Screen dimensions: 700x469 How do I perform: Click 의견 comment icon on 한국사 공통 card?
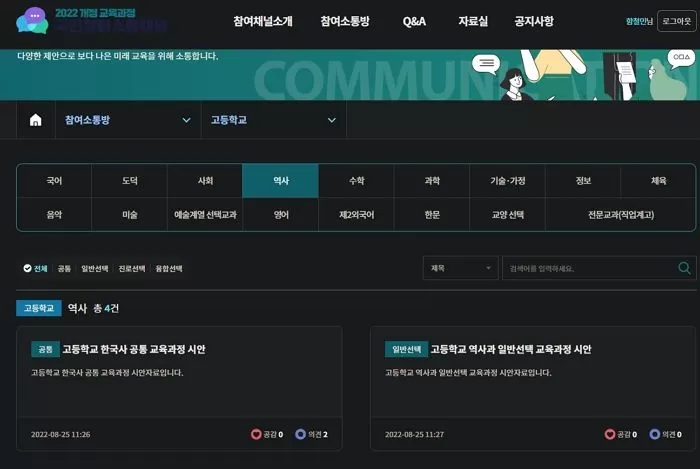[x=300, y=434]
